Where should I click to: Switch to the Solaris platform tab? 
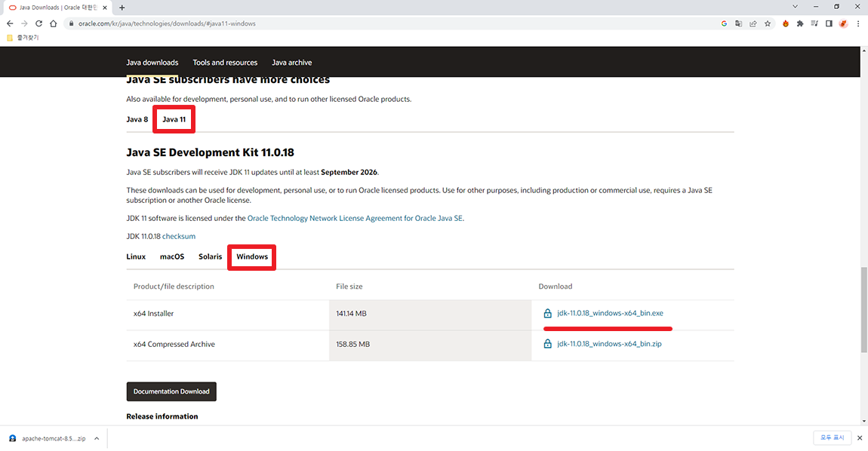(x=211, y=256)
